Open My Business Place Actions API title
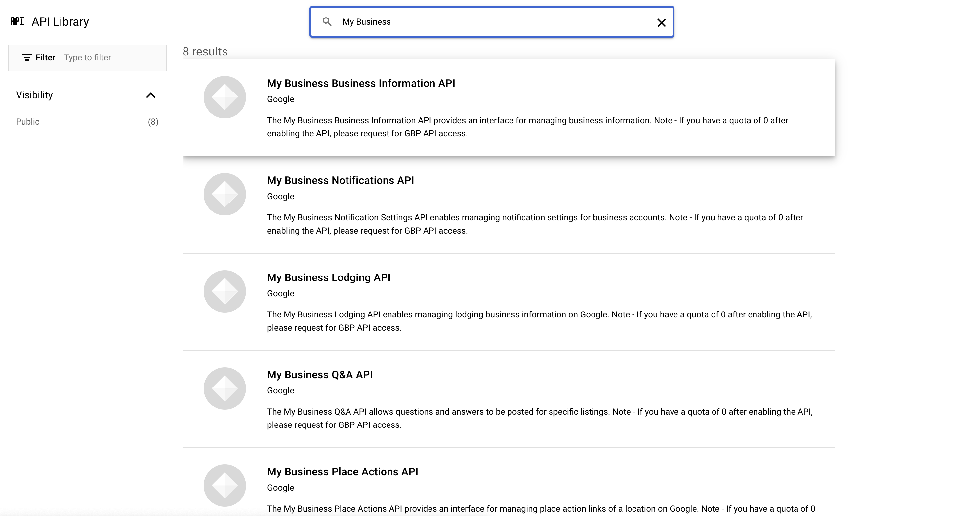Image resolution: width=980 pixels, height=516 pixels. coord(343,471)
